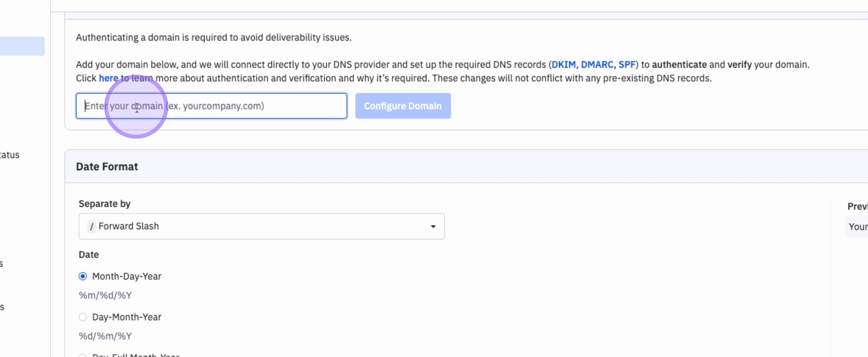This screenshot has height=357, width=868.
Task: Select the Month-Day-Year radio button
Action: click(83, 276)
